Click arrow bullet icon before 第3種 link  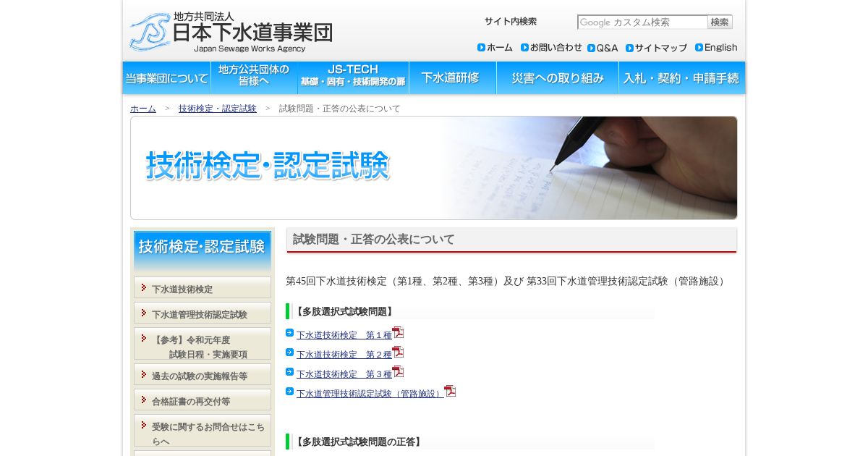tap(289, 372)
